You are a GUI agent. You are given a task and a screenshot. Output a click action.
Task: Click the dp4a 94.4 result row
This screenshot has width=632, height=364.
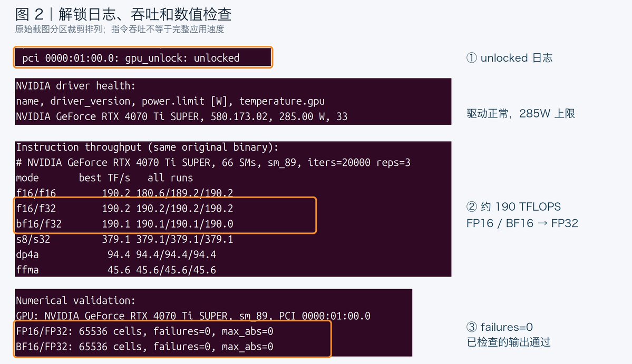pos(116,254)
